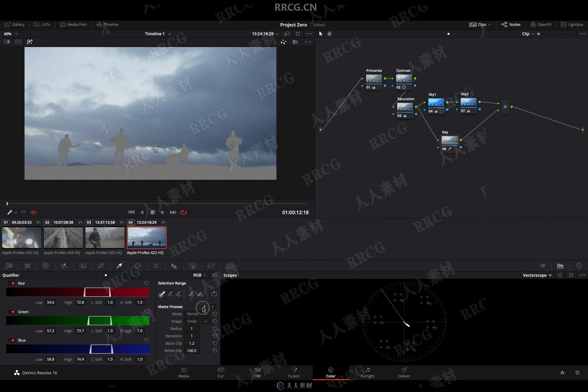588x392 pixels.
Task: Open the Qualifier eyedropper palette
Action: tap(119, 266)
